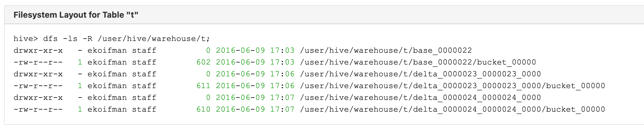Click -rw-r--r-- permissions on the 610-byte row
The image size is (644, 132).
pyautogui.click(x=38, y=110)
